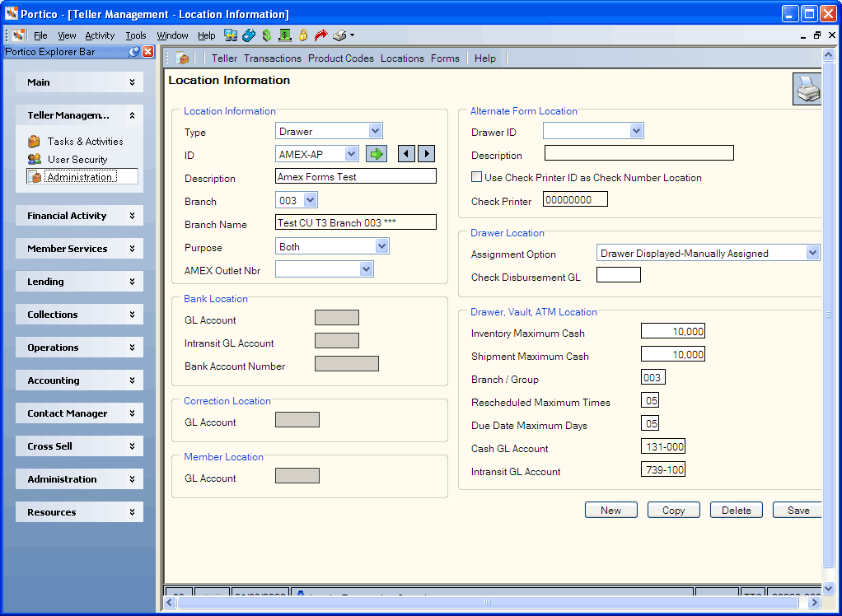842x616 pixels.
Task: Enable Use Check Printer ID as Check Number Location
Action: 476,176
